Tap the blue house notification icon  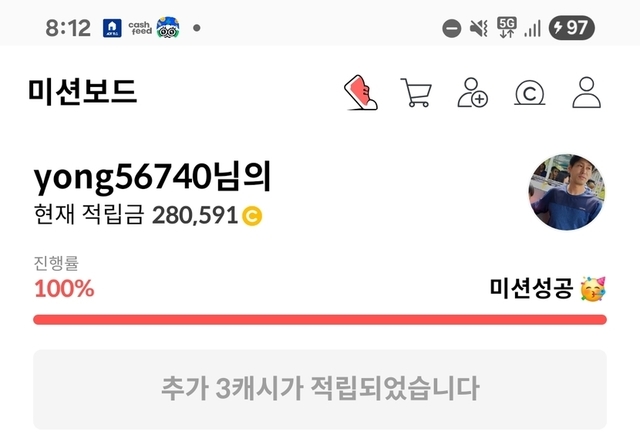point(112,28)
